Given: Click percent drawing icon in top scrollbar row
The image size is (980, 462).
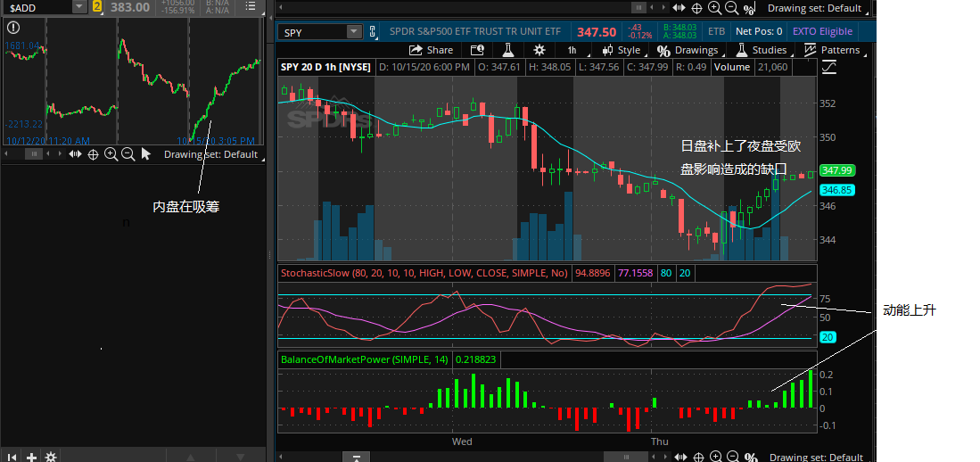Looking at the screenshot, I should [x=749, y=8].
